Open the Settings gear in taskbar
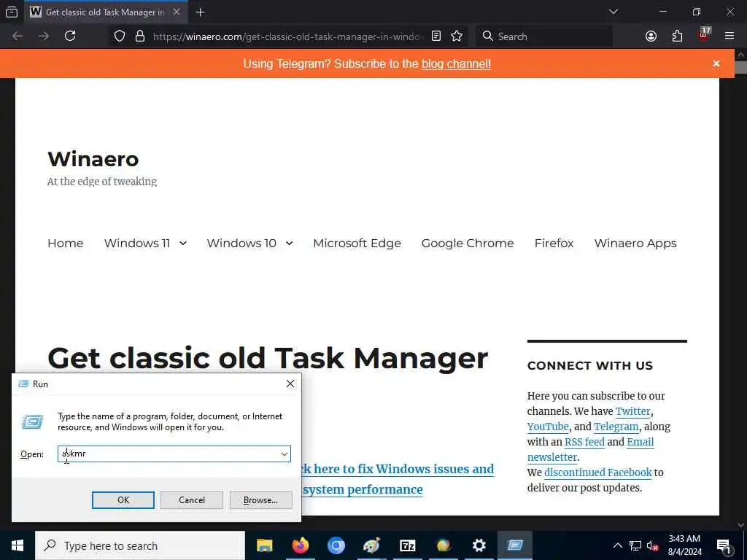Screen dimensions: 747x560 (479, 545)
